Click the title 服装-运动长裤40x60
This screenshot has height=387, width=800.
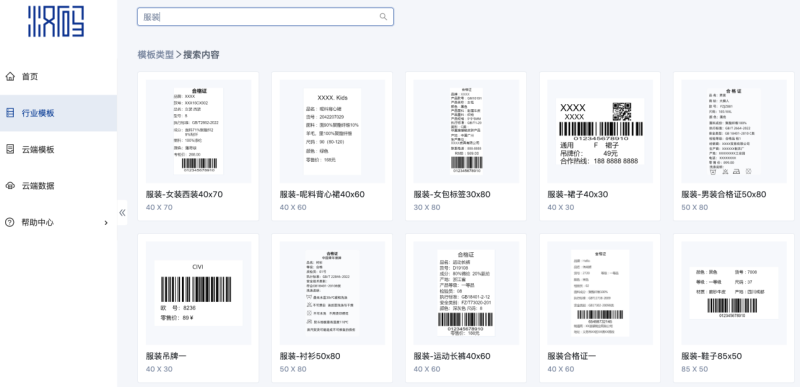point(452,356)
